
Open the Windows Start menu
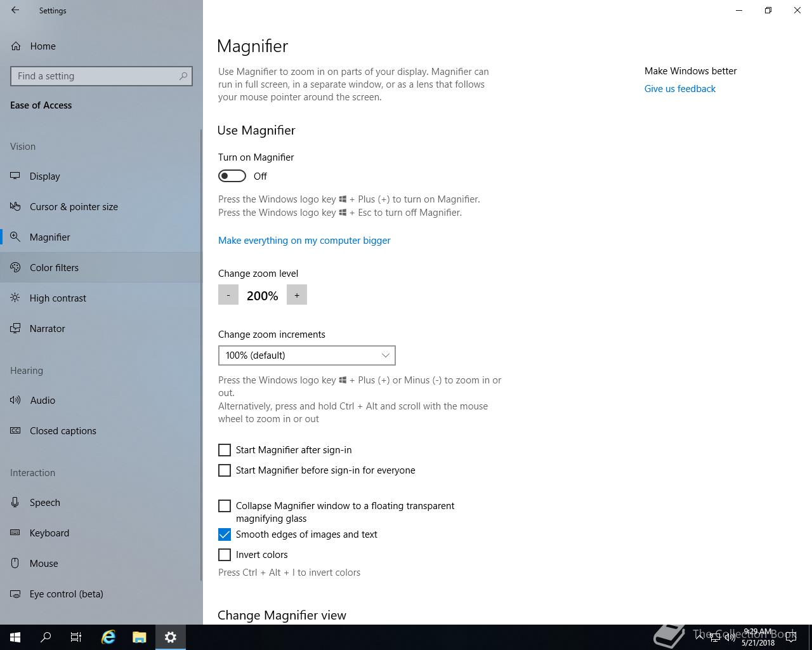click(15, 637)
